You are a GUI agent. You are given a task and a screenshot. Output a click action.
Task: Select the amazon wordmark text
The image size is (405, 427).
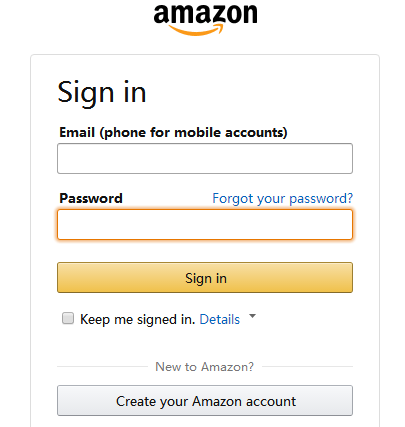(x=205, y=14)
